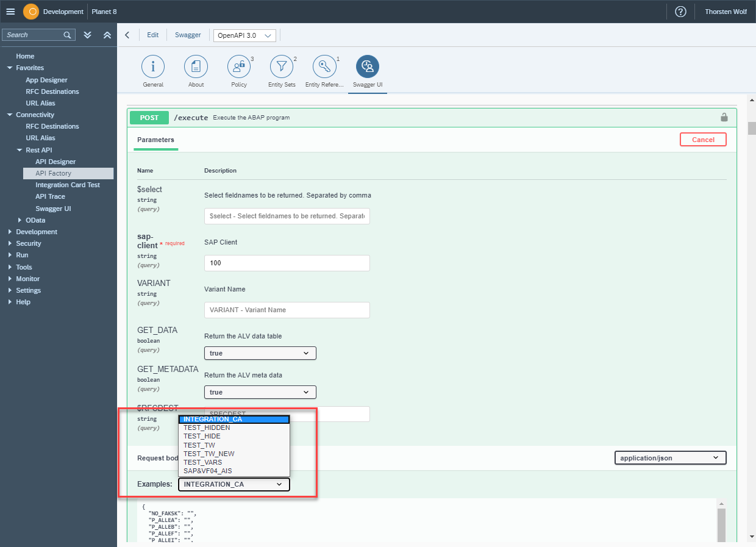Select TEST_TW_NEW from the examples list
756x547 pixels.
(x=209, y=454)
